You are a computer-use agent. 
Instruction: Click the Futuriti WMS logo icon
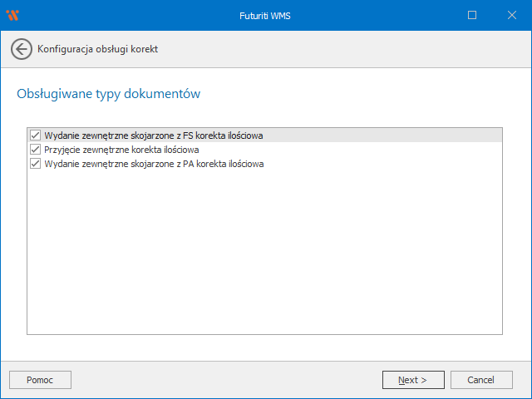click(12, 15)
